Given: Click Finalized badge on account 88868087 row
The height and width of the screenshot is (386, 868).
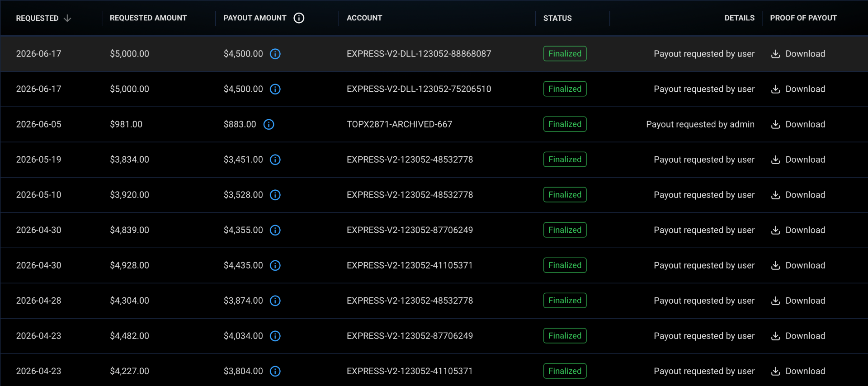Looking at the screenshot, I should [x=565, y=54].
